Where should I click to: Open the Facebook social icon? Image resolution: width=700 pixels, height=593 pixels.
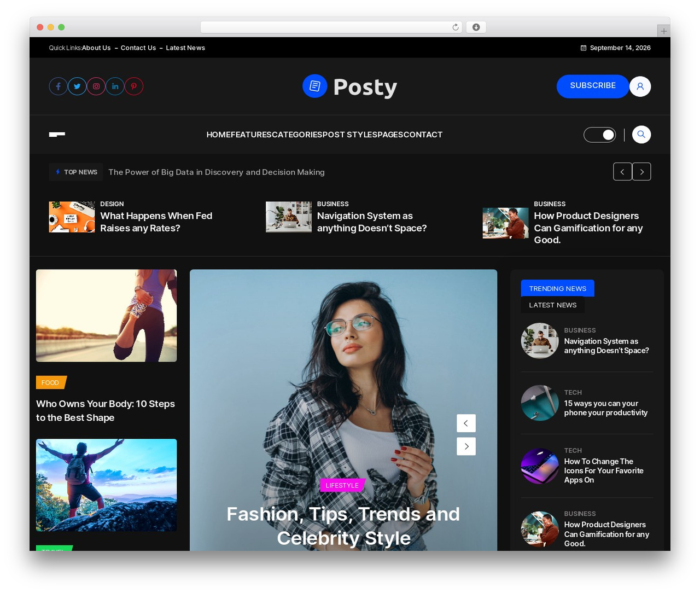(59, 86)
